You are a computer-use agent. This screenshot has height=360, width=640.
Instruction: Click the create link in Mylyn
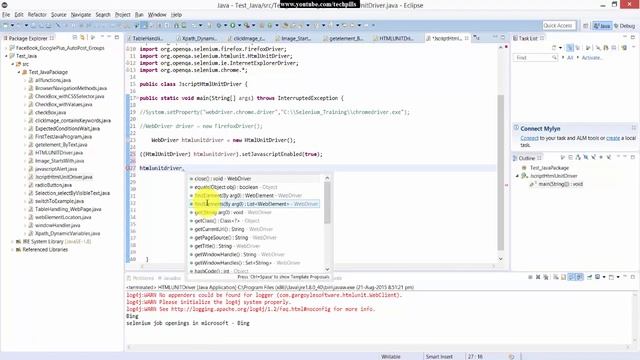[613, 138]
